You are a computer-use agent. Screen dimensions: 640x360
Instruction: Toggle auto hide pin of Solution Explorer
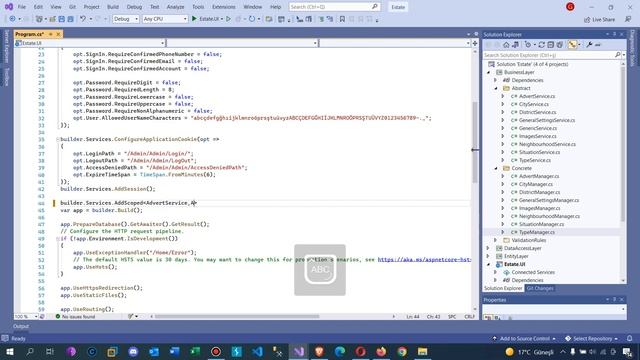[x=614, y=34]
